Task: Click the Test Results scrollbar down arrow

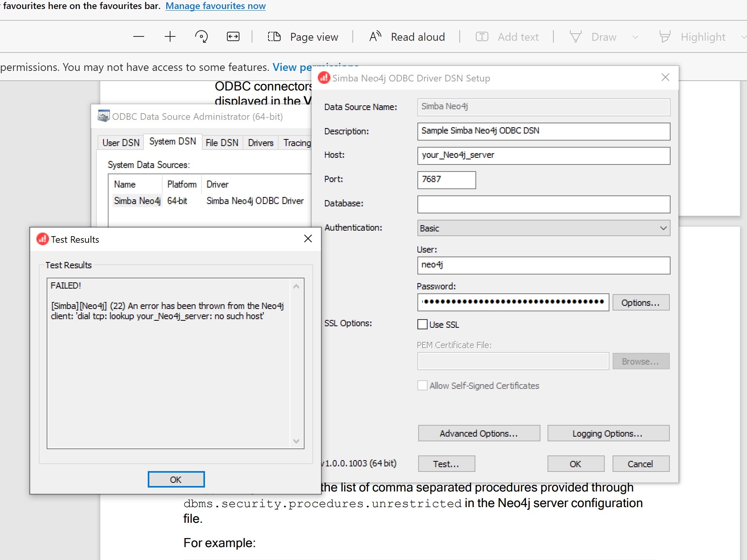Action: (x=296, y=441)
